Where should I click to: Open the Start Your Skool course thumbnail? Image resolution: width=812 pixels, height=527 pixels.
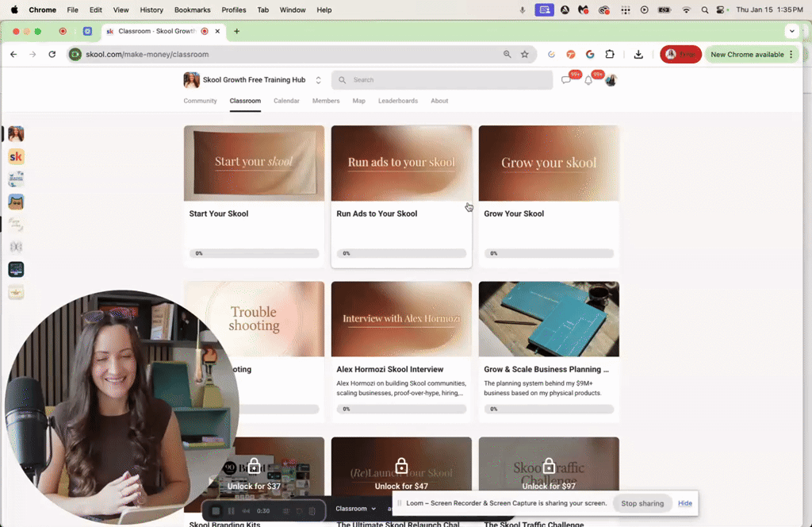point(254,163)
